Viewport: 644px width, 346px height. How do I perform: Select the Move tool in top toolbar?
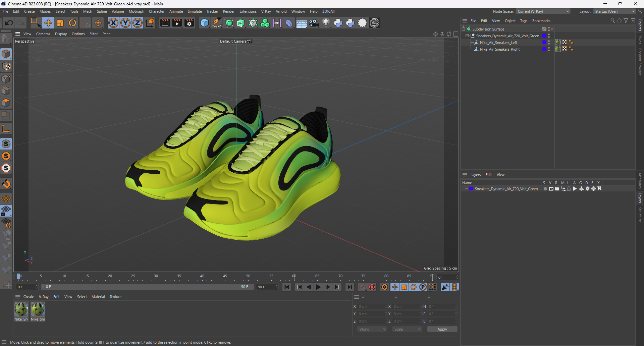[48, 23]
